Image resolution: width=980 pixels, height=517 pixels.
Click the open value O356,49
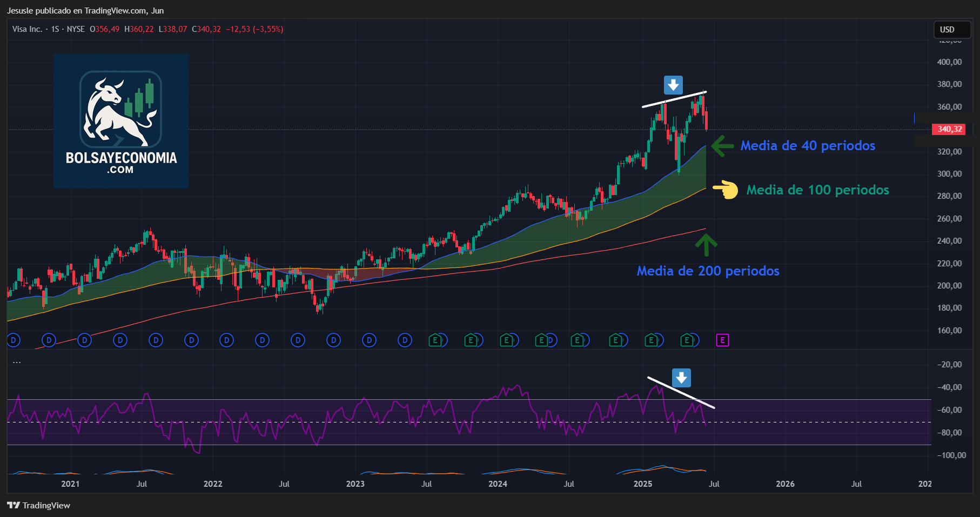point(105,29)
